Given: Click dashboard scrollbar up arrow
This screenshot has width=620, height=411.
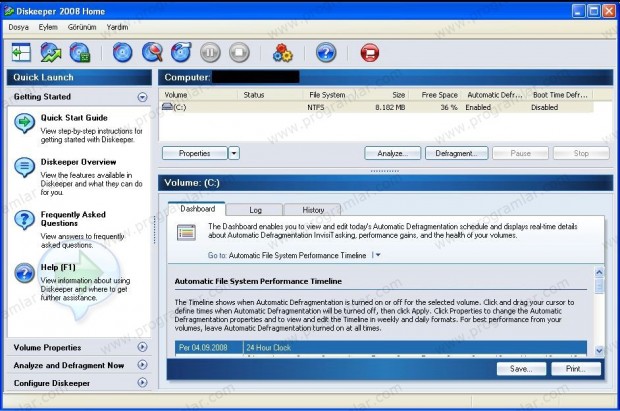Looking at the screenshot, I should click(x=599, y=272).
